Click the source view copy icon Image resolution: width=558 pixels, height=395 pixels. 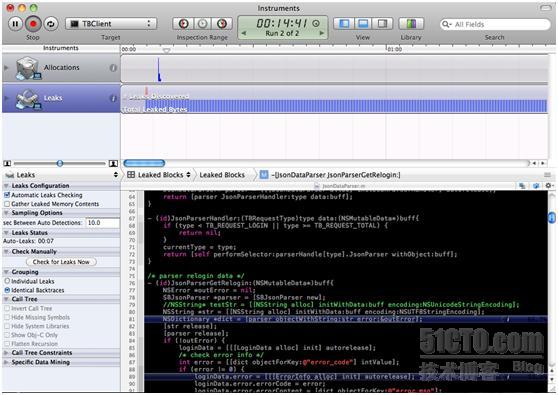click(522, 185)
